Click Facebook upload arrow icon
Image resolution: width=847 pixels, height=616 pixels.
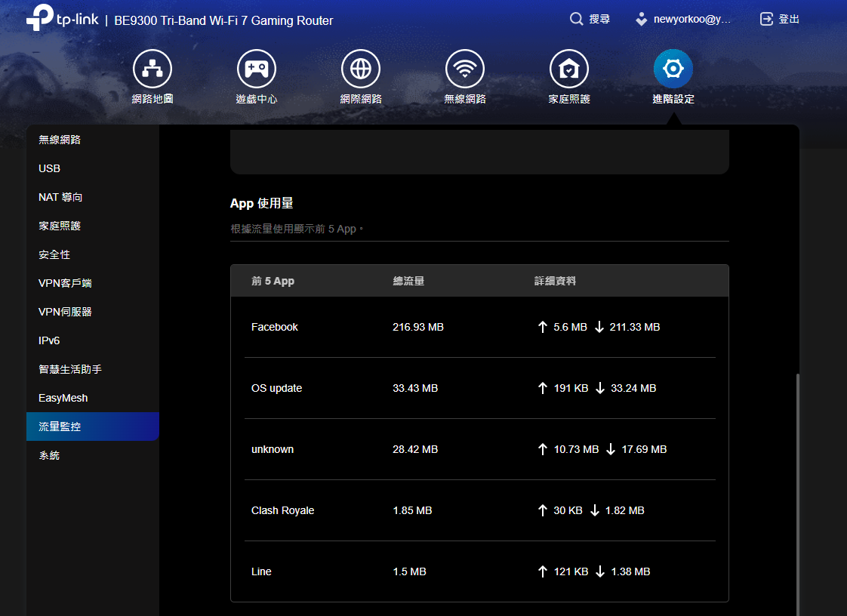coord(542,327)
